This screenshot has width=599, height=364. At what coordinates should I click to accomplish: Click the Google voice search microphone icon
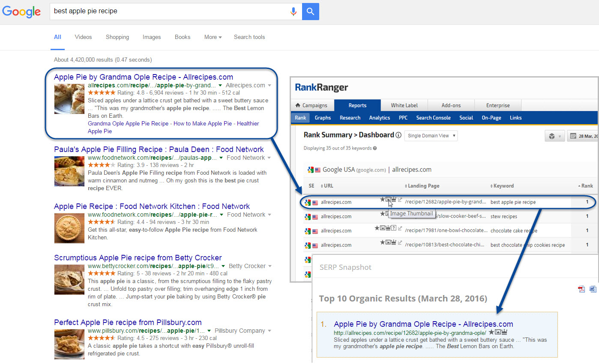click(294, 12)
